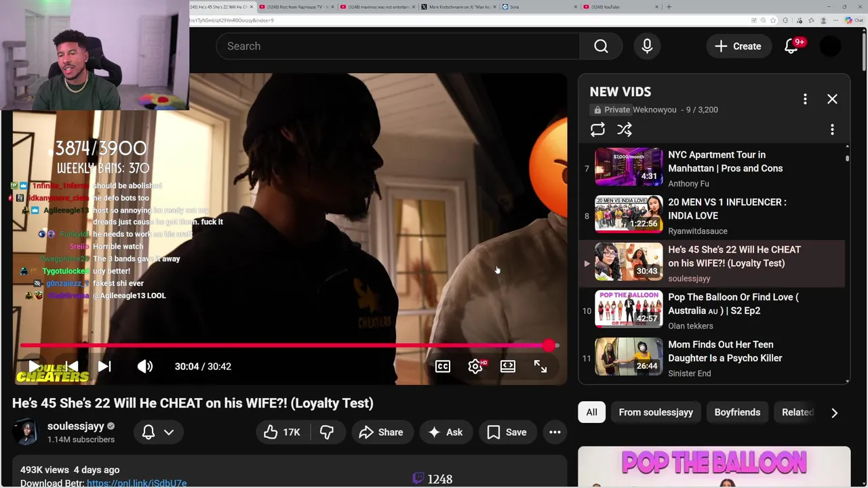Click the Weknowyou playlist owner link
The image size is (868, 488).
pyautogui.click(x=654, y=110)
